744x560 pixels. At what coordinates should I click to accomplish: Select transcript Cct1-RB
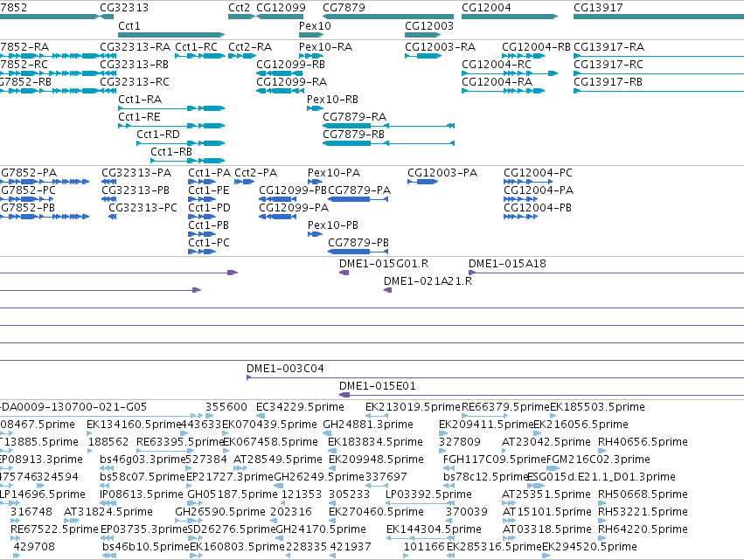click(187, 161)
